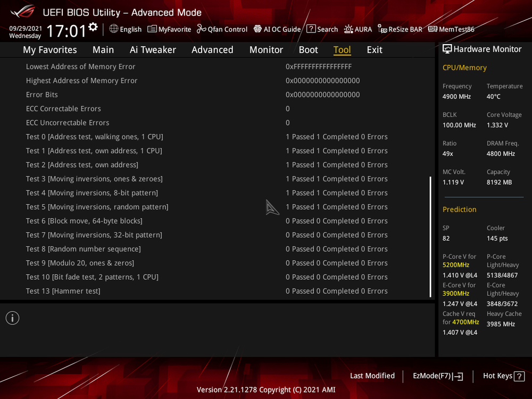The image size is (532, 399).
Task: Click the English language label
Action: (x=131, y=29)
